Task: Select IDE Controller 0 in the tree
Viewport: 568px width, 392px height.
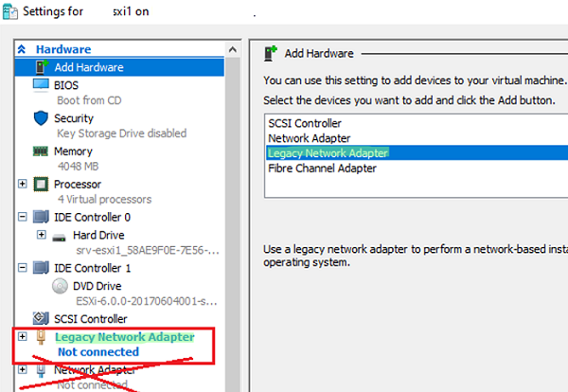Action: click(92, 218)
